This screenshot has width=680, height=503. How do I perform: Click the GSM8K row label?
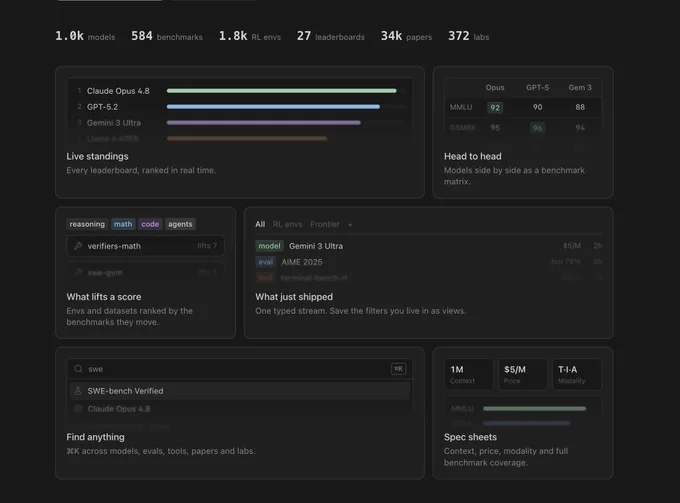point(463,127)
